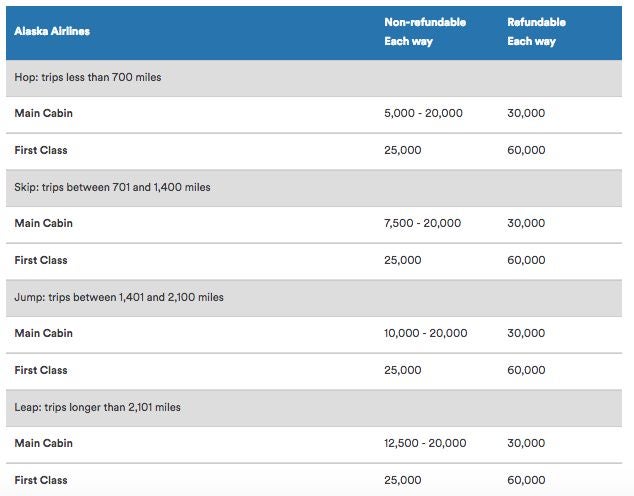Click the Refundable Each way column header
This screenshot has width=634, height=496.
[x=536, y=32]
